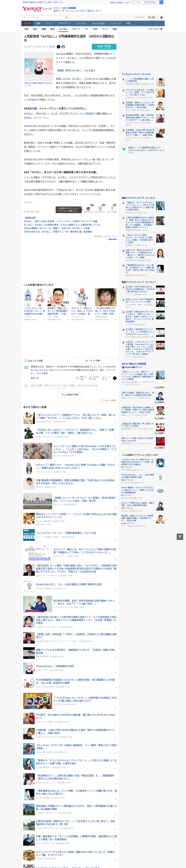Expand first comment with もっと見る
Viewport: 186px width, 868px height.
point(43,373)
